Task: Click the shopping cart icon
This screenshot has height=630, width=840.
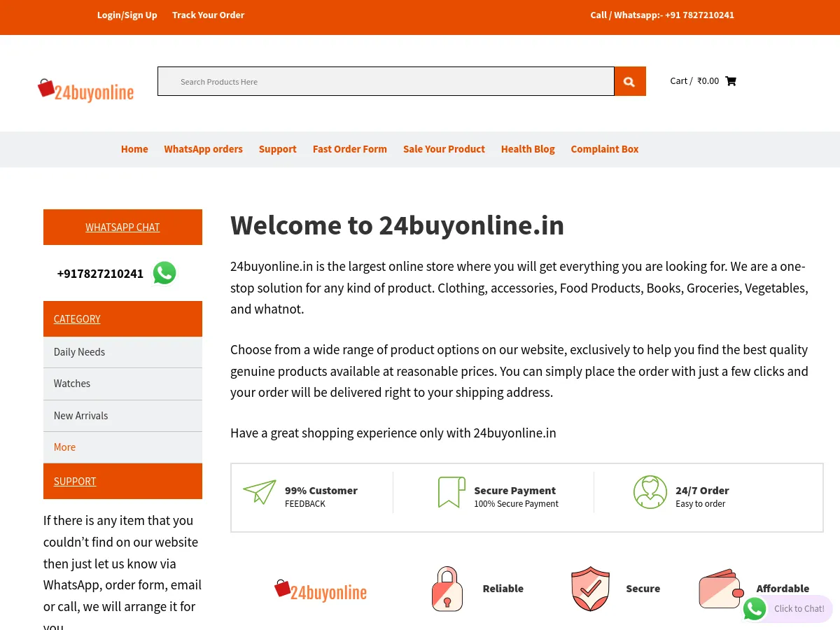Action: [730, 80]
